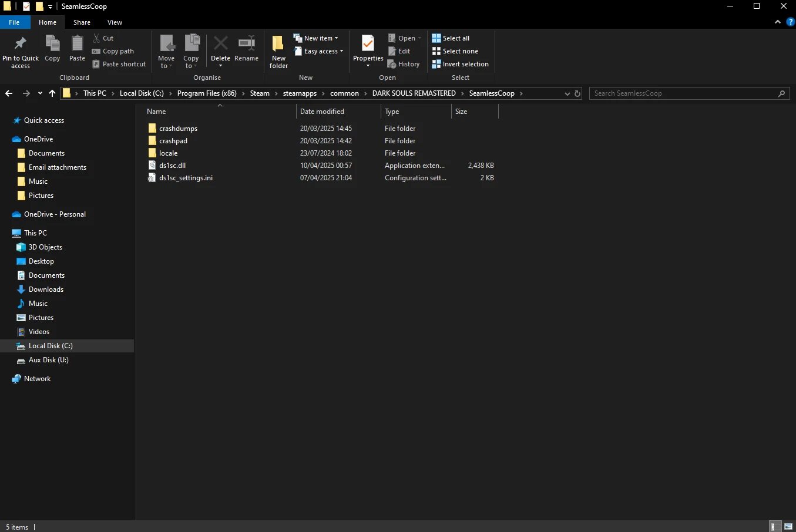Click the Paste icon in ribbon
796x532 pixels.
pyautogui.click(x=77, y=45)
